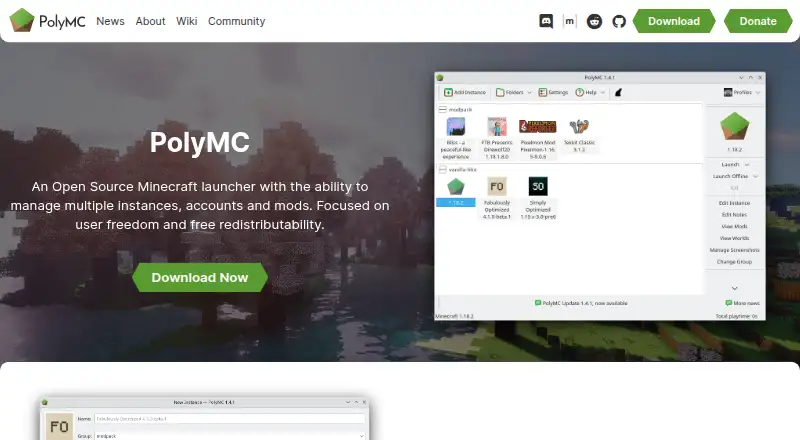Open the Wiki page
Image resolution: width=800 pixels, height=440 pixels.
(x=187, y=21)
